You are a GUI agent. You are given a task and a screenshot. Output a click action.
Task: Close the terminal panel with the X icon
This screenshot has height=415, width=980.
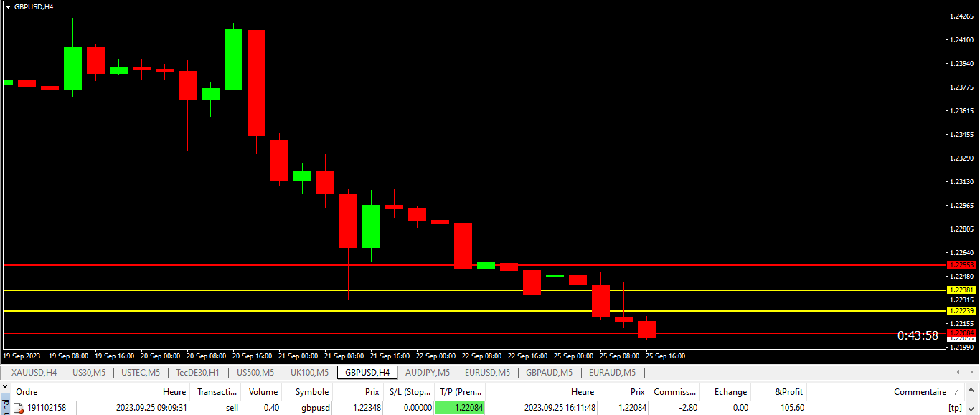[5, 387]
